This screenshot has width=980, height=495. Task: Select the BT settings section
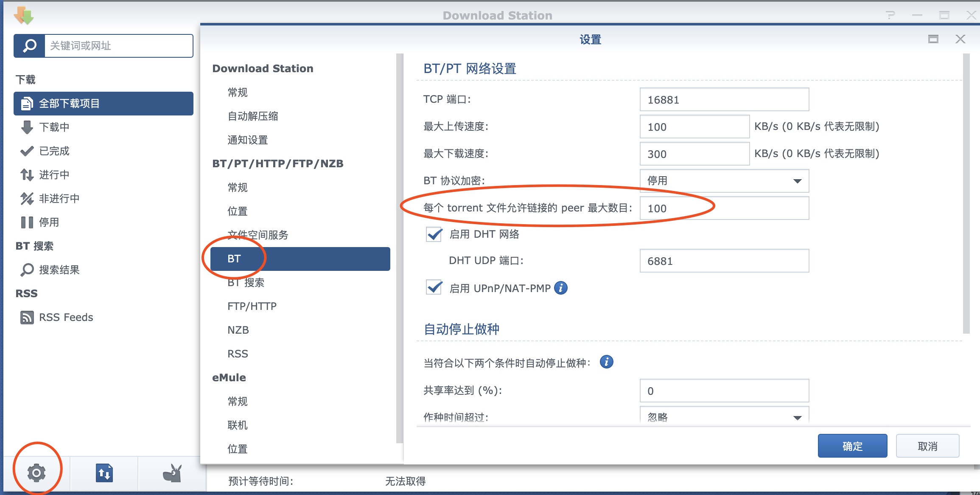pyautogui.click(x=300, y=259)
